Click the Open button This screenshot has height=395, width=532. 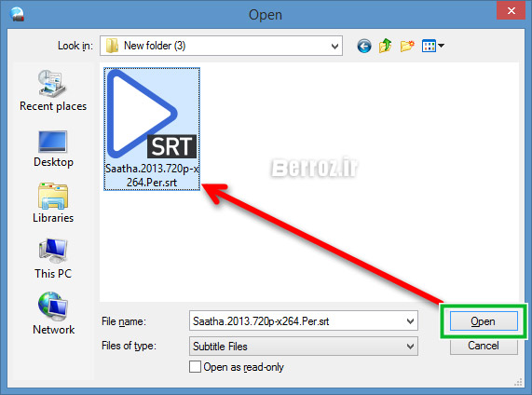tap(484, 321)
